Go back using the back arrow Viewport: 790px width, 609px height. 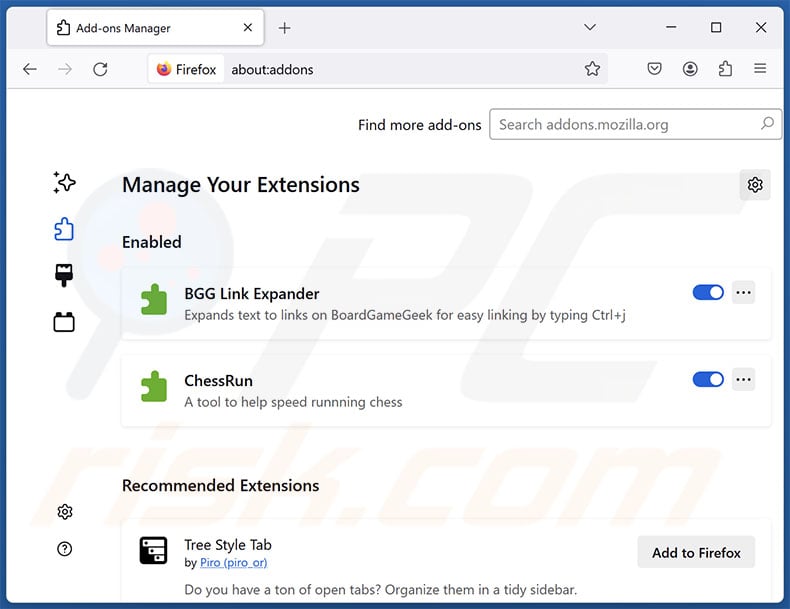pyautogui.click(x=30, y=69)
